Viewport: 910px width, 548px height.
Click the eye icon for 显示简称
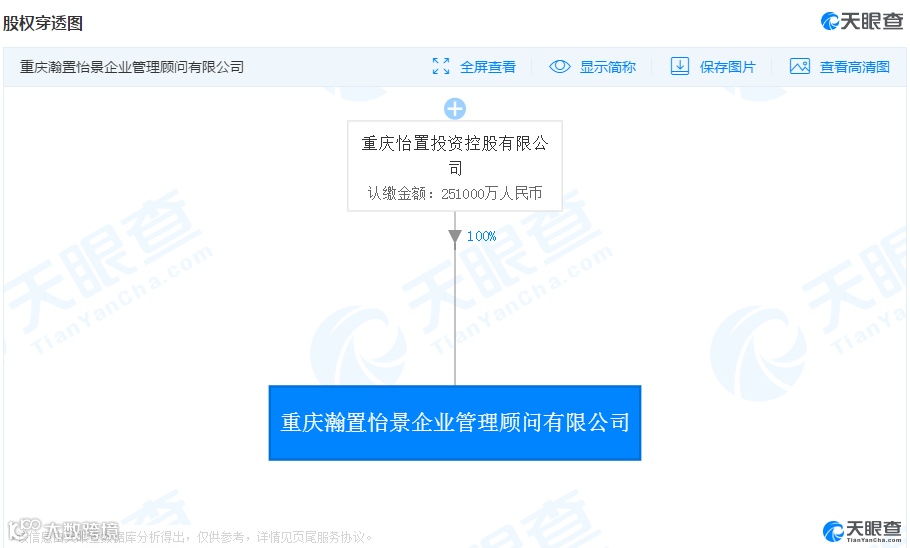pyautogui.click(x=560, y=67)
